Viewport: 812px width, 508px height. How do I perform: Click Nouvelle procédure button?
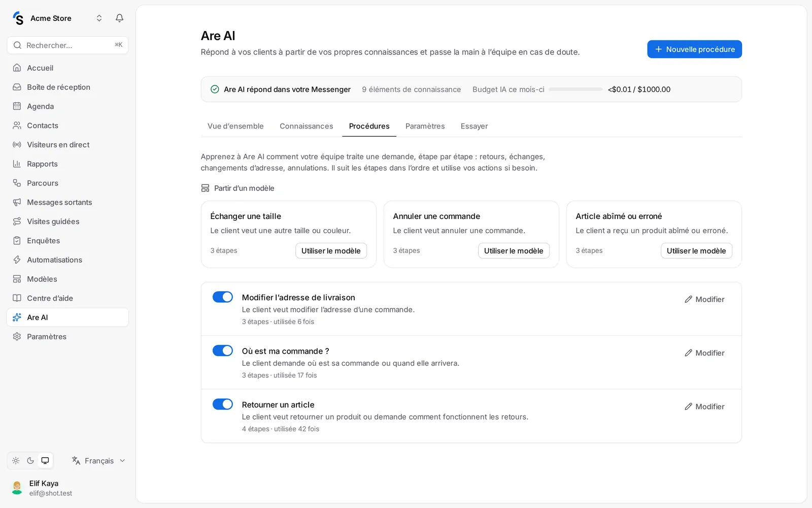[694, 49]
